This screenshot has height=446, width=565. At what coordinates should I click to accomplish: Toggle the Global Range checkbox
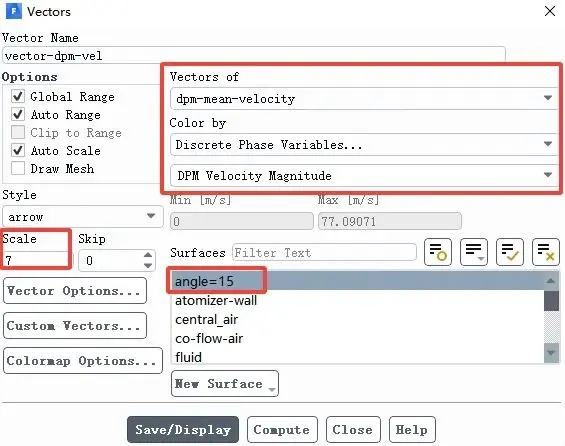pos(18,96)
